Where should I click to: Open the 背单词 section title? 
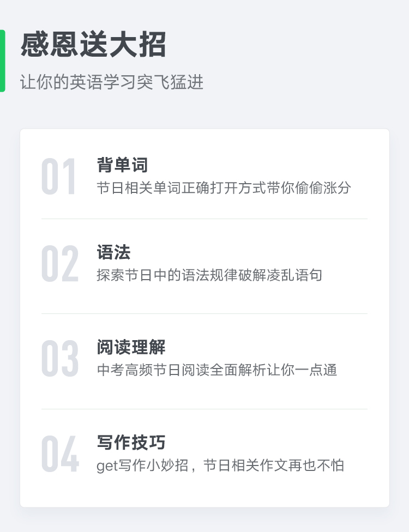(x=122, y=165)
